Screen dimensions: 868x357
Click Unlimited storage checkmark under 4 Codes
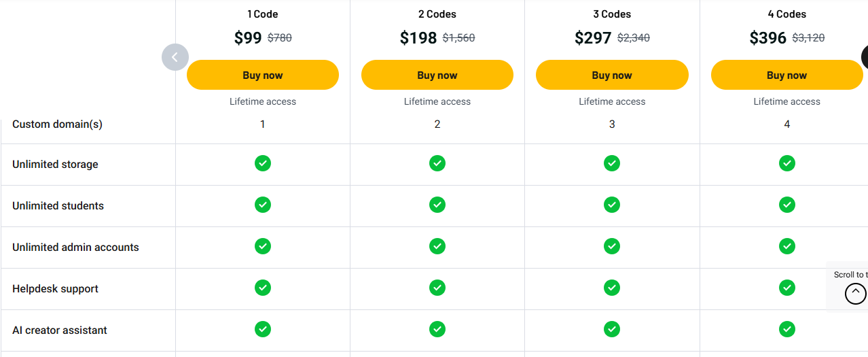786,163
